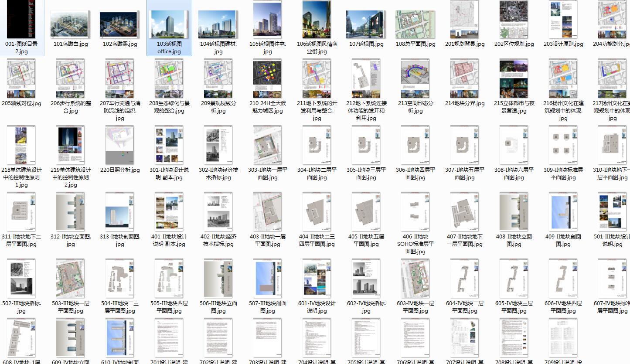Screen dimensions: 630x364
Task: Select the 001-图纸目录2.jpg thumbnail
Action: (21, 19)
